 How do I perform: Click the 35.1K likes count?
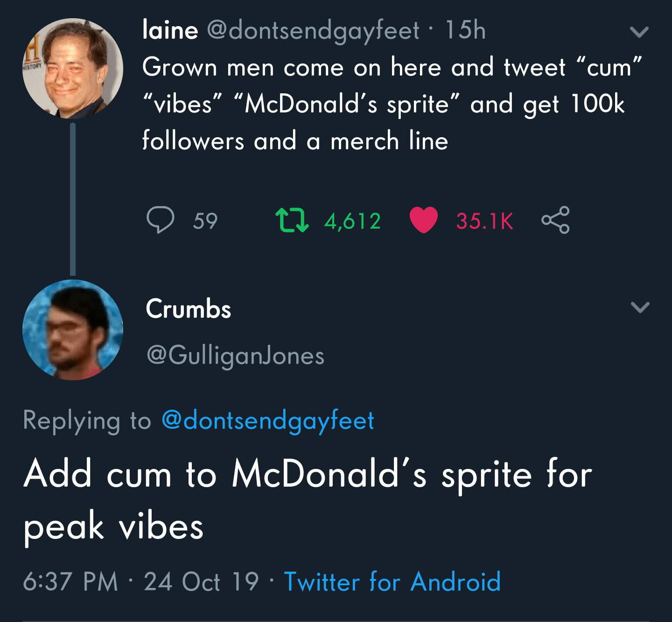pos(484,221)
